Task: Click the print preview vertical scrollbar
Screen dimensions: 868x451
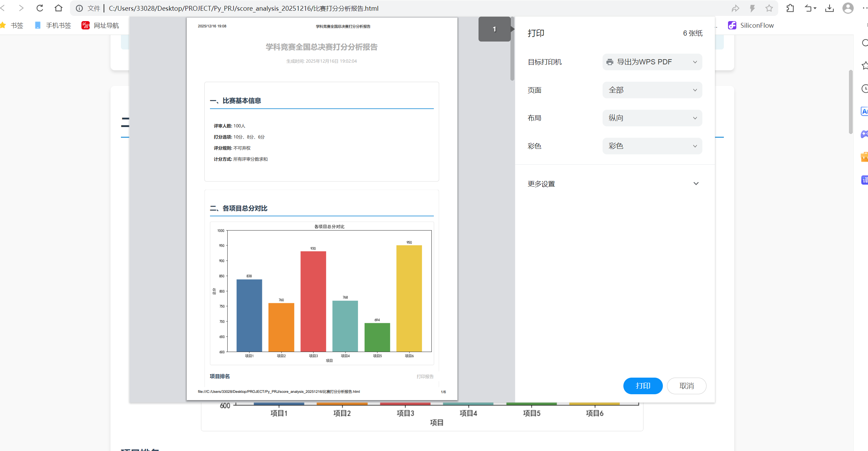Action: click(512, 52)
